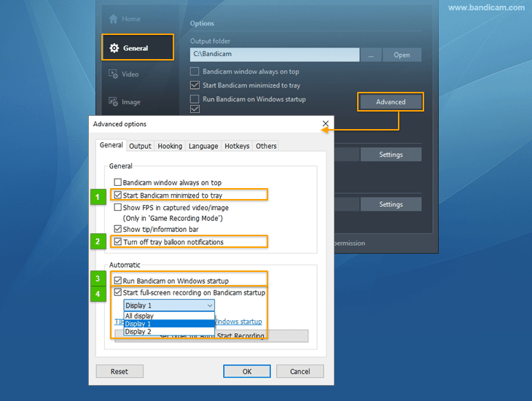Toggle Run Bandicam on Windows startup in dialog
The image size is (532, 401).
(x=118, y=281)
